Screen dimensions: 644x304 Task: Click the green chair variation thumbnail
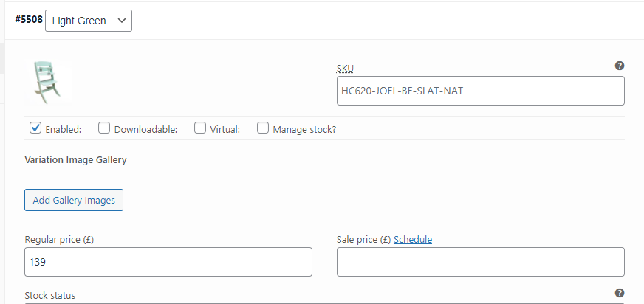(x=46, y=83)
